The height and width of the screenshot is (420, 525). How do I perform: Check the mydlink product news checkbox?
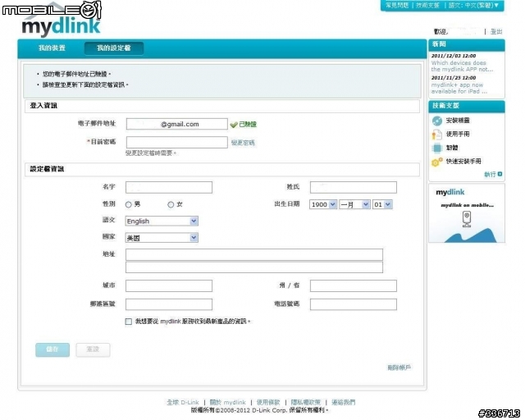point(128,322)
